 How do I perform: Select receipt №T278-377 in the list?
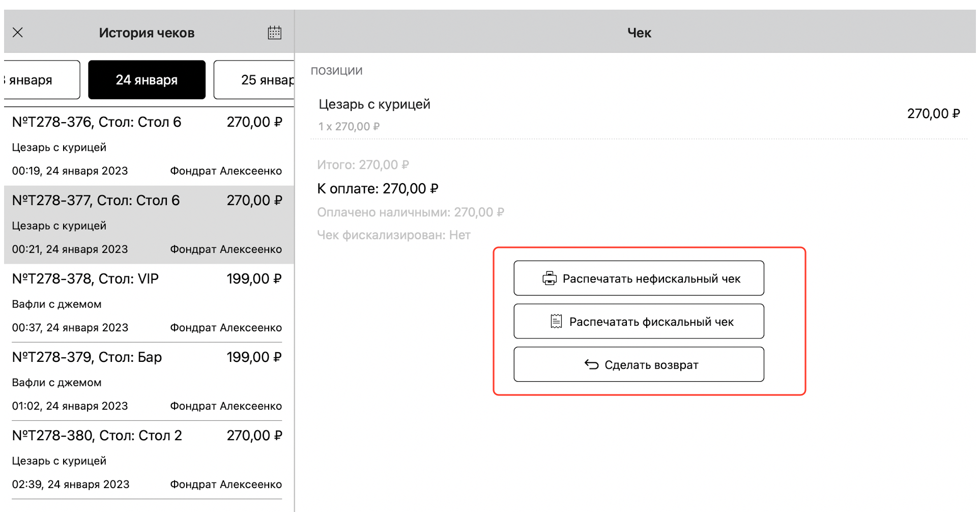click(x=147, y=224)
